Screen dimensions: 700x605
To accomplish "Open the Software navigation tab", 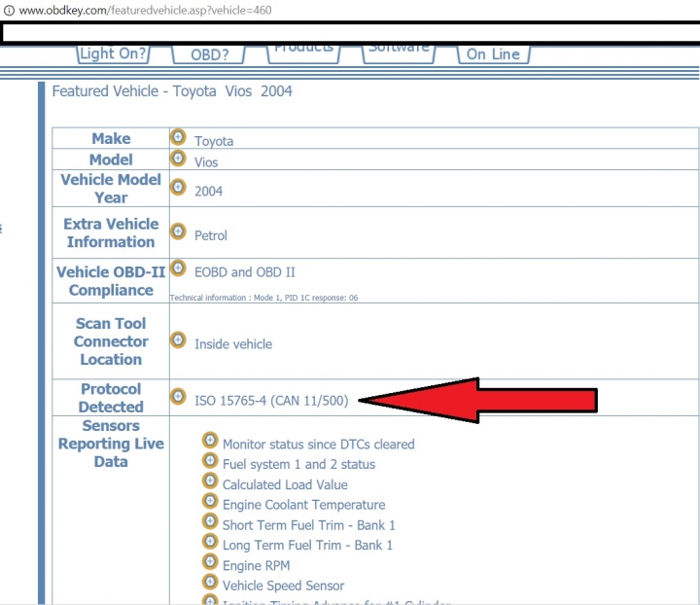I will (x=399, y=54).
